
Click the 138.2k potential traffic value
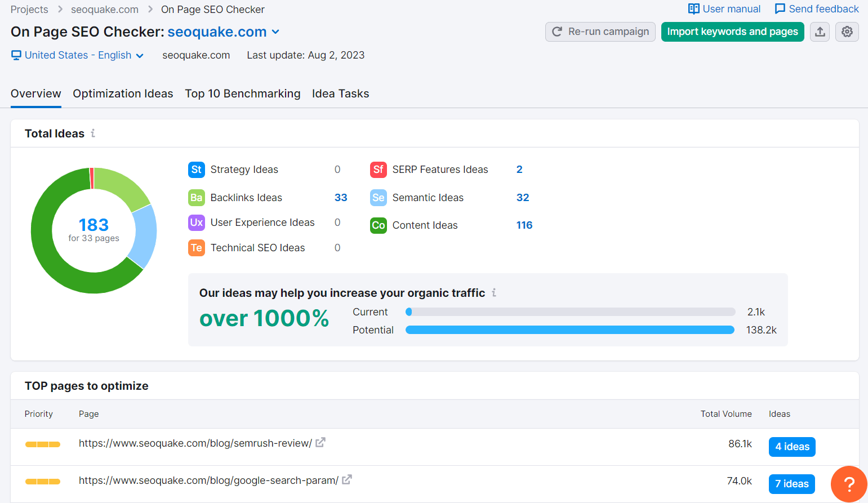762,330
